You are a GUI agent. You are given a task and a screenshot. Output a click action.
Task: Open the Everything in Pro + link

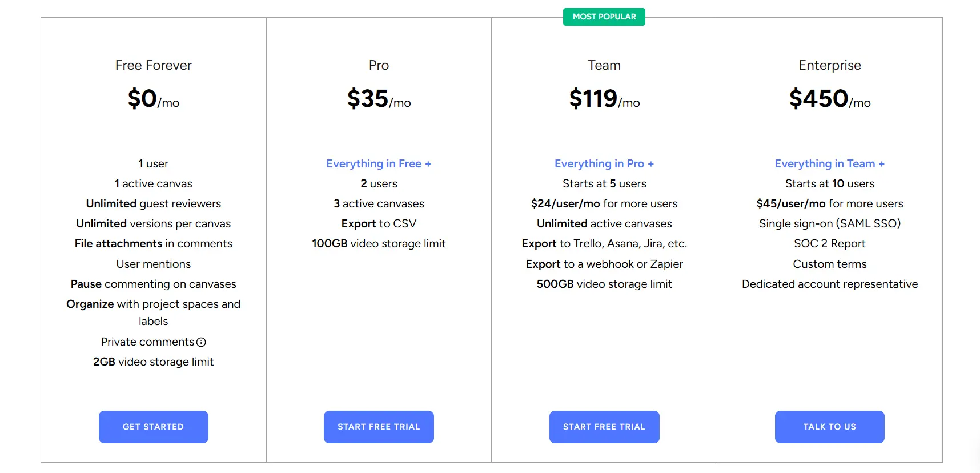pos(604,163)
